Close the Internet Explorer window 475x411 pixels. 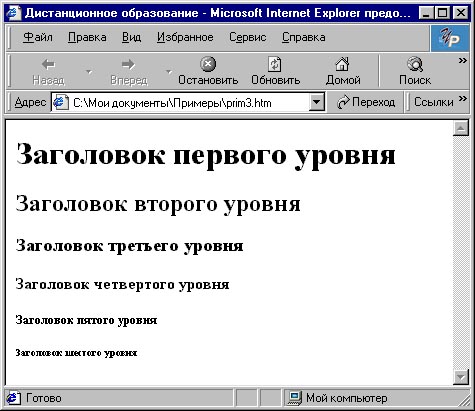pos(461,13)
